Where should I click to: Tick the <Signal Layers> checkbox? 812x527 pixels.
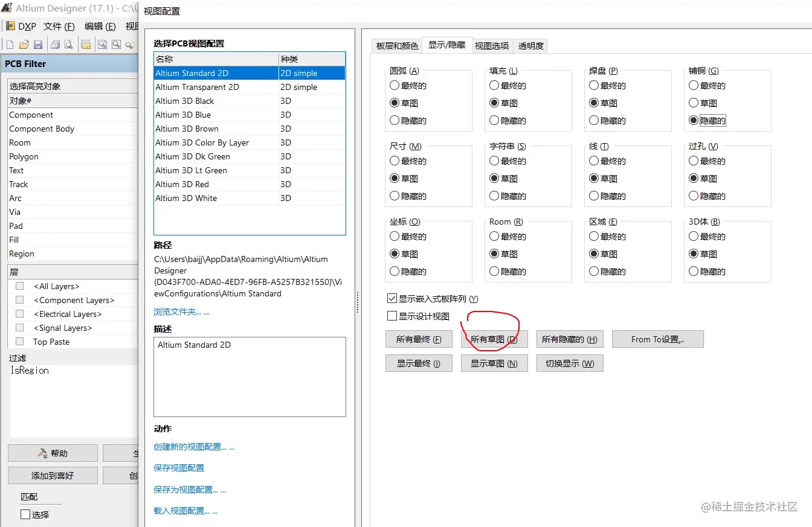20,328
